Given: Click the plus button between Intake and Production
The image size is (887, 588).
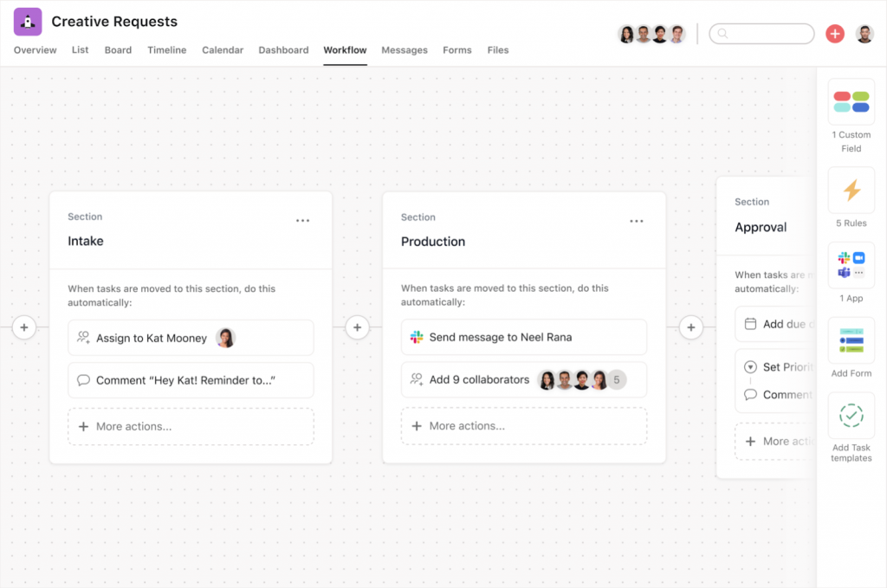Looking at the screenshot, I should point(357,327).
